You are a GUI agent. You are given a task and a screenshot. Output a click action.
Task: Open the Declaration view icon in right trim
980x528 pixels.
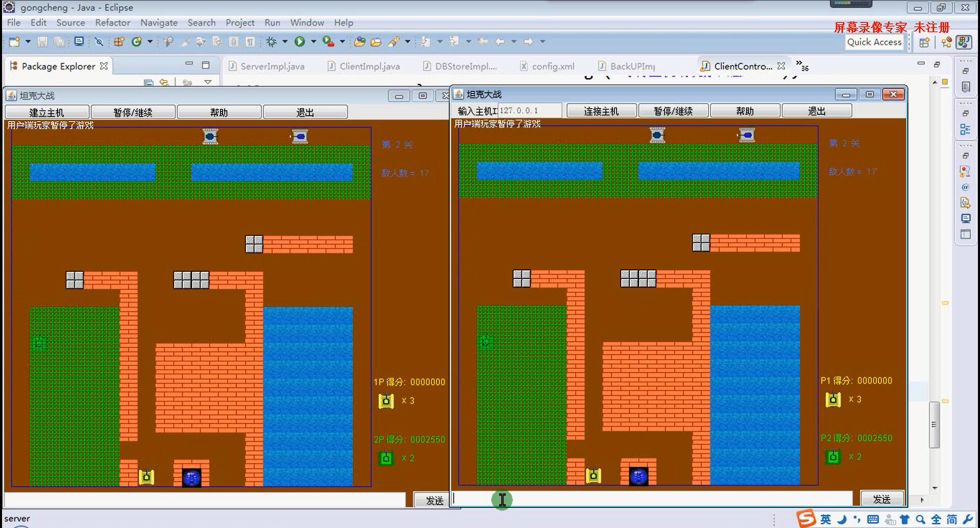coord(965,203)
